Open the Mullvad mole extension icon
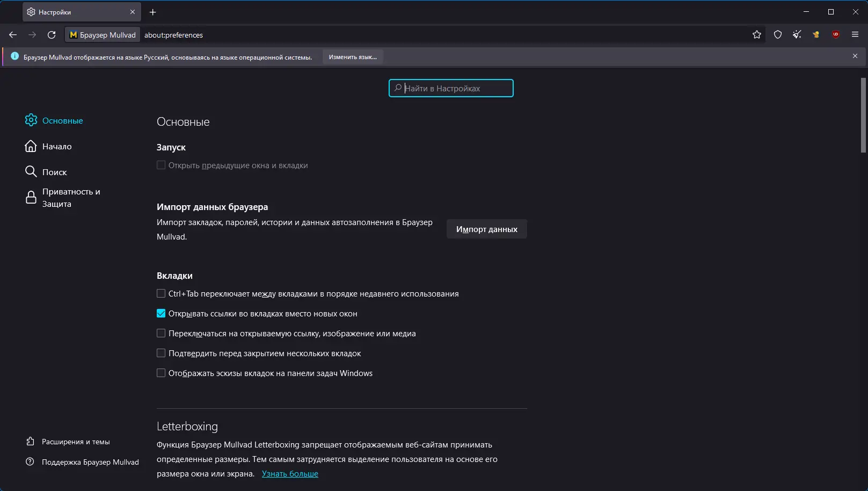 816,35
